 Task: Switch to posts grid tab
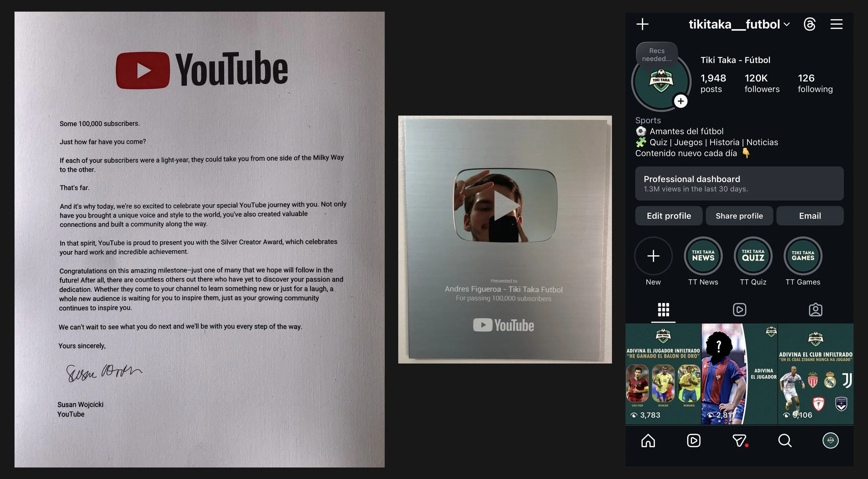663,309
